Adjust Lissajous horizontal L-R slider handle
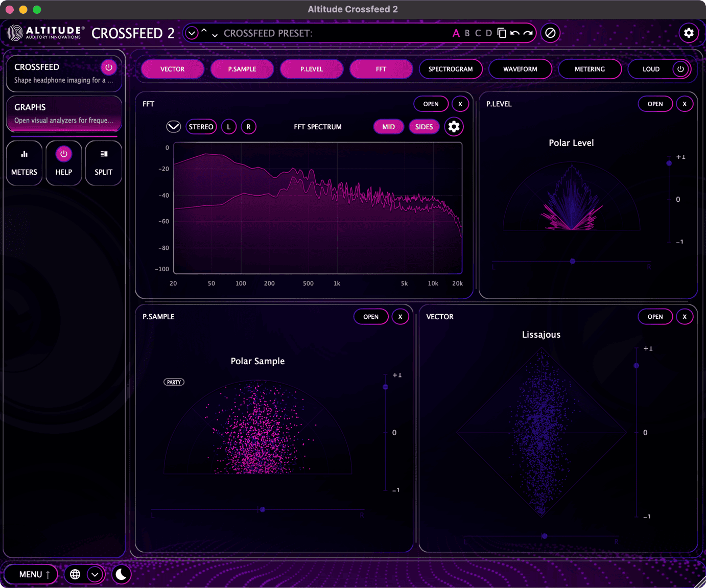The image size is (706, 588). pos(545,536)
